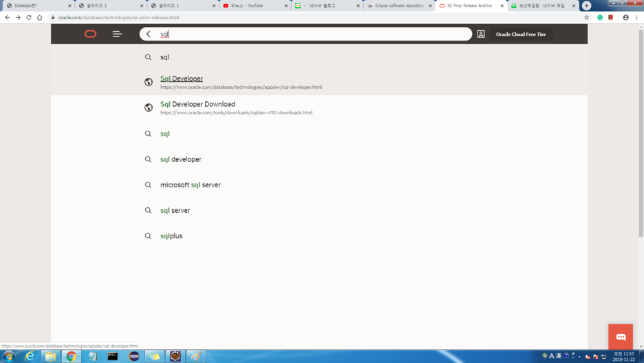Select microsoft sql server suggestion
This screenshot has width=644, height=363.
coord(191,185)
